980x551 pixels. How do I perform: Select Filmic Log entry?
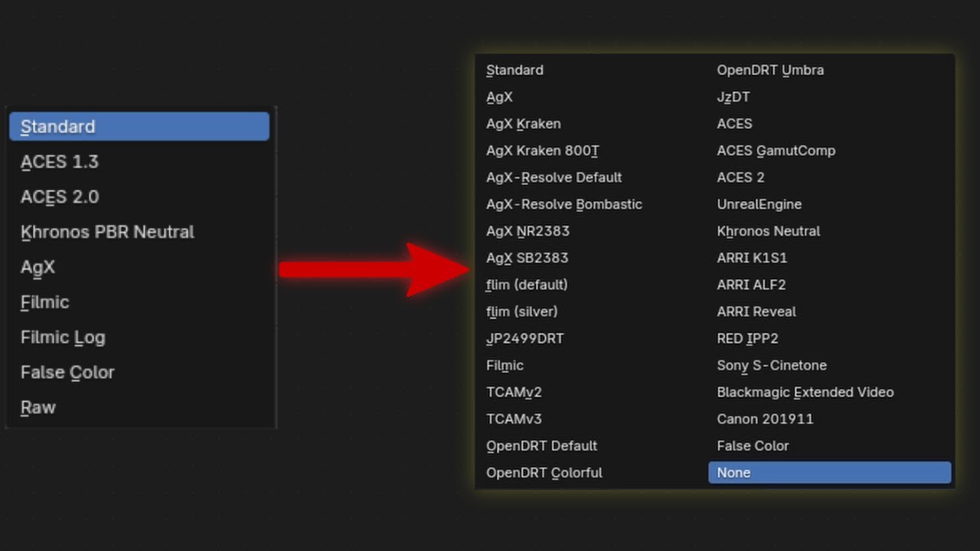63,337
